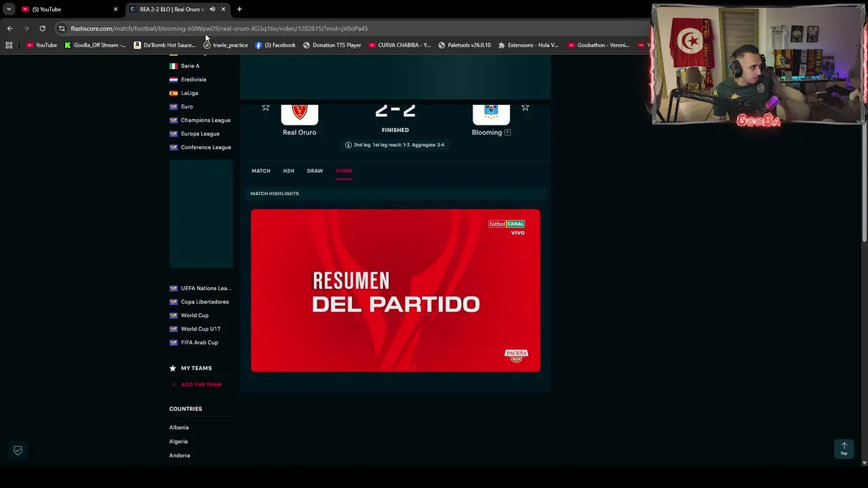This screenshot has height=488, width=868.
Task: Select Euro competition in sidebar
Action: (x=186, y=106)
